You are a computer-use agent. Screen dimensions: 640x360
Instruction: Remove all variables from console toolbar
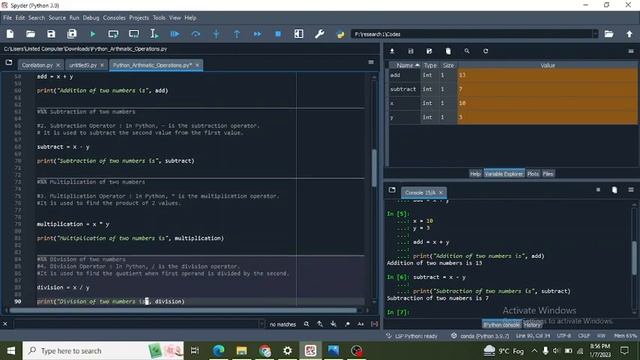coord(614,190)
